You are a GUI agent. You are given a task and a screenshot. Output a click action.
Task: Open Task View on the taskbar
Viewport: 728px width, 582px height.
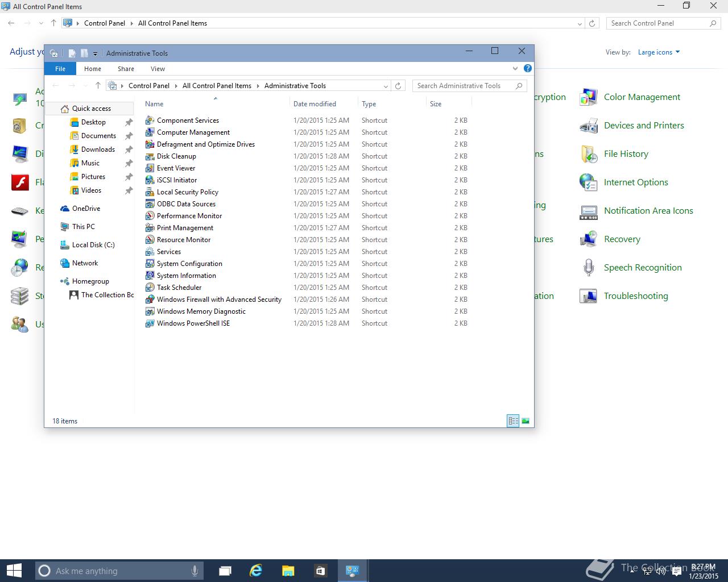point(225,571)
